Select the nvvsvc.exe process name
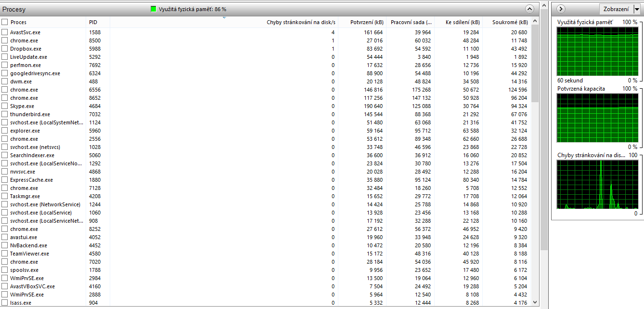 pyautogui.click(x=23, y=172)
